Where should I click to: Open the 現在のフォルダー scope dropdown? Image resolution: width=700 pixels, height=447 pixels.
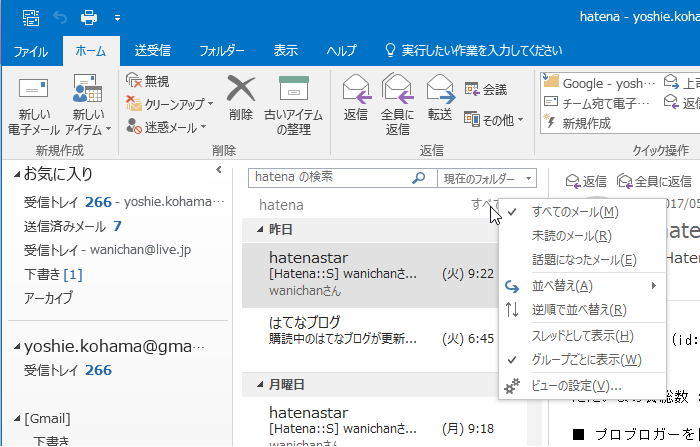(x=487, y=178)
